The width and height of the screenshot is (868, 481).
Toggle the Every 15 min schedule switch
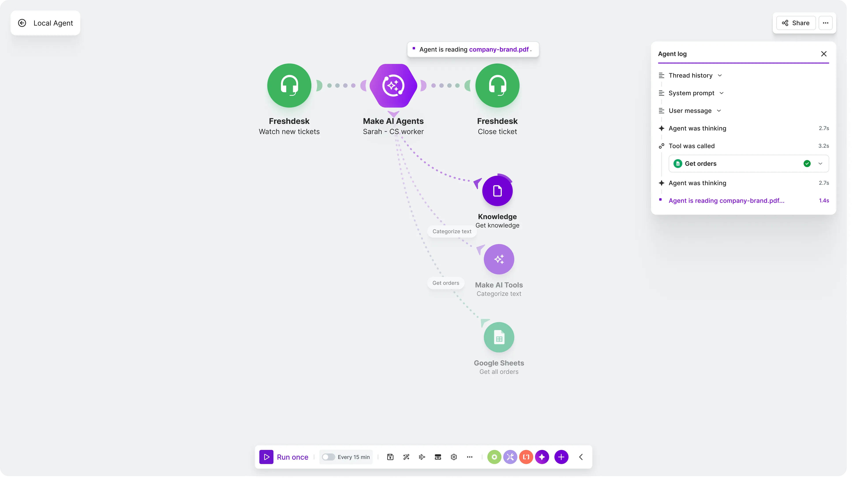click(x=328, y=457)
